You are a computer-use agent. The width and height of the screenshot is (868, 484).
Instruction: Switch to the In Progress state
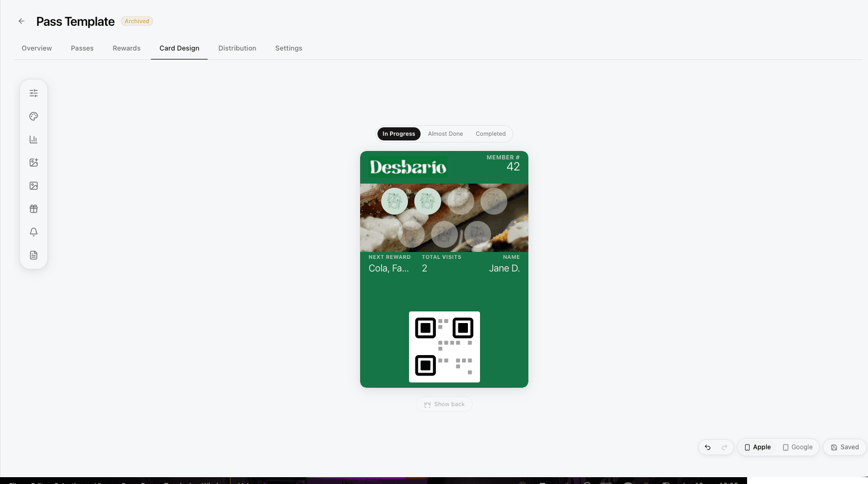tap(399, 134)
